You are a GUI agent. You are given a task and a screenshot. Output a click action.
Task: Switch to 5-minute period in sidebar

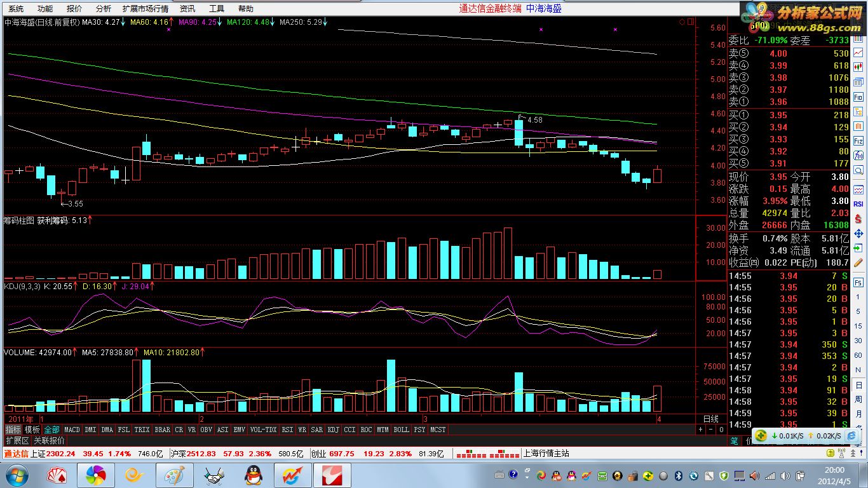tap(858, 311)
